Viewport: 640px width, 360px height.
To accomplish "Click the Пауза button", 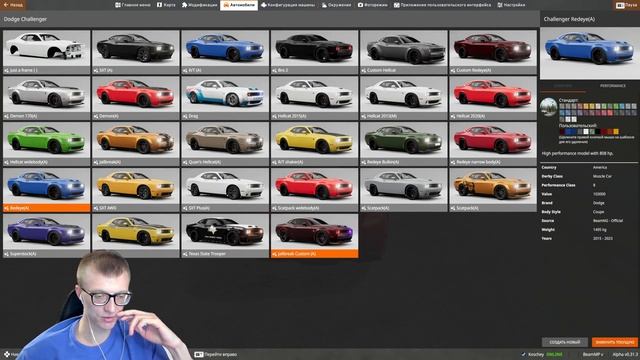I will point(627,5).
